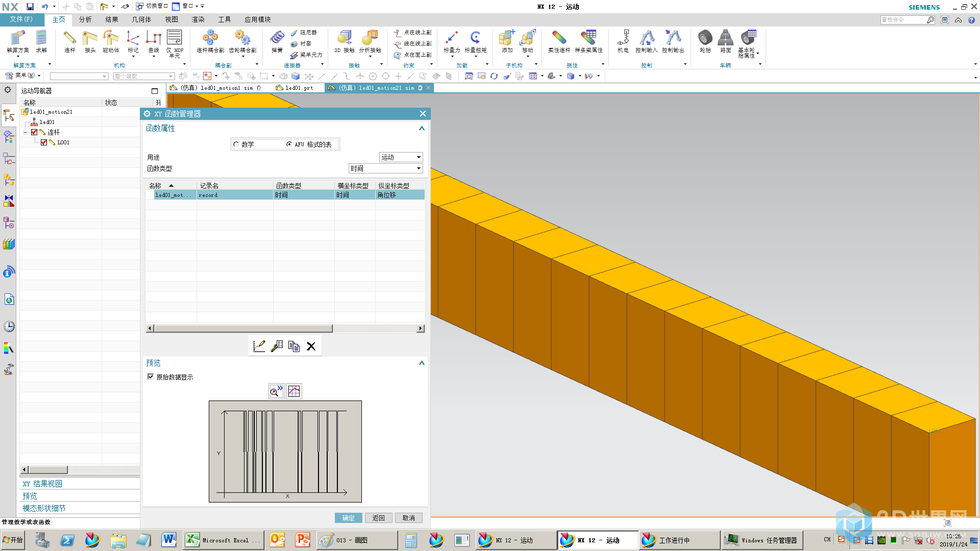The image size is (980, 551).
Task: Collapse the 函数属性 section
Action: pyautogui.click(x=422, y=128)
